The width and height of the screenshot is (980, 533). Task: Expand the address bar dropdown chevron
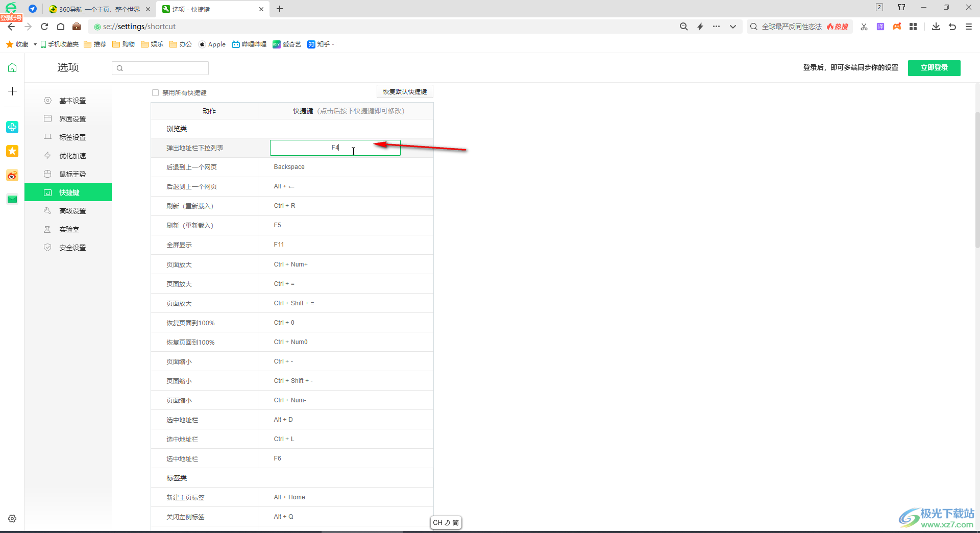pos(733,27)
